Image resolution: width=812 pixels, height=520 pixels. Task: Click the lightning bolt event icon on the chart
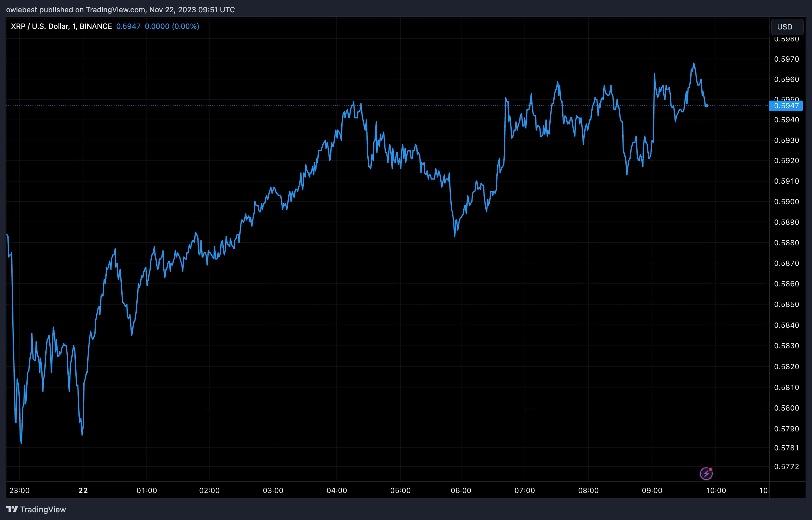point(706,473)
